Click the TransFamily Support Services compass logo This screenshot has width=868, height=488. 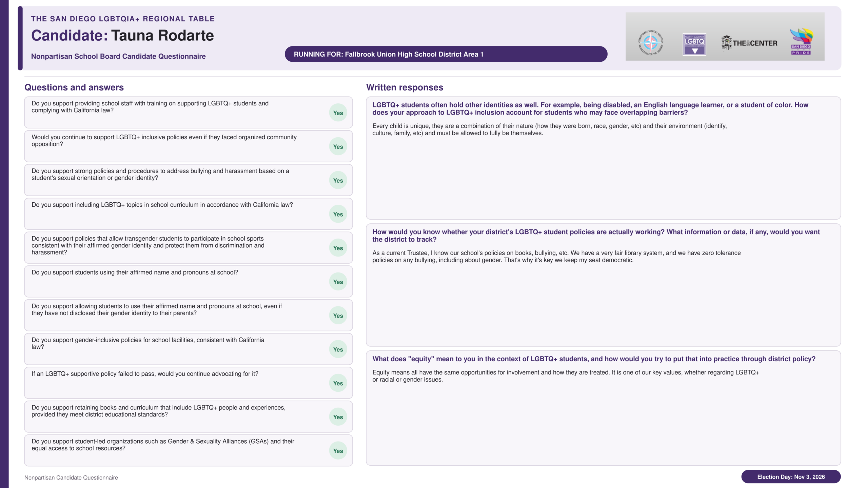coord(651,43)
